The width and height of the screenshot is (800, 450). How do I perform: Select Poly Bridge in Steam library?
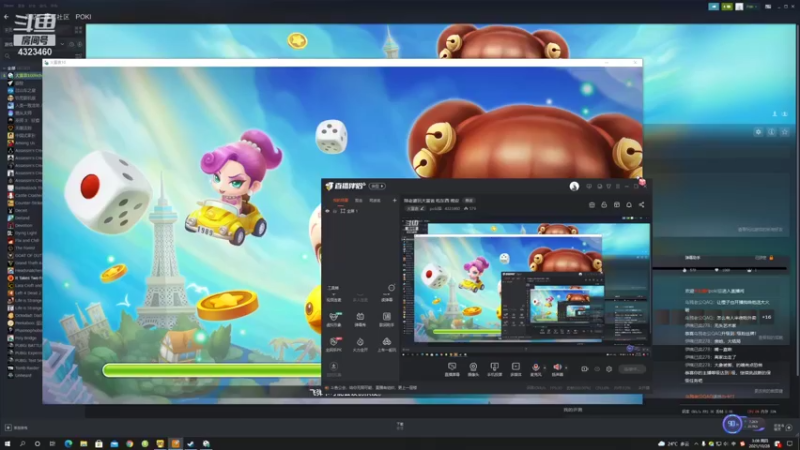coord(24,338)
